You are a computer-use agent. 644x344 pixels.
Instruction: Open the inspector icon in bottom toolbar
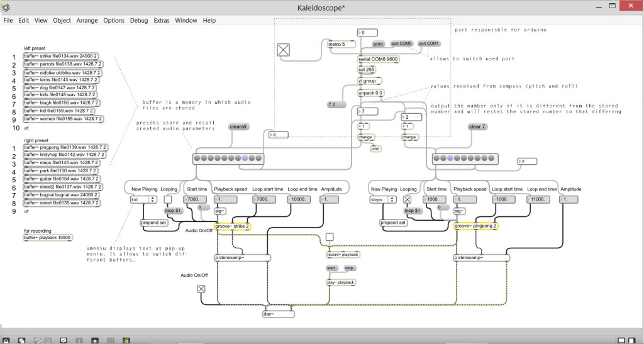79,340
